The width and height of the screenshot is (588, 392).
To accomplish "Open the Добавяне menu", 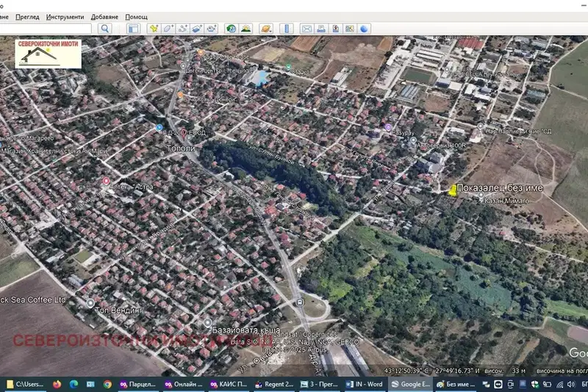I will (104, 17).
